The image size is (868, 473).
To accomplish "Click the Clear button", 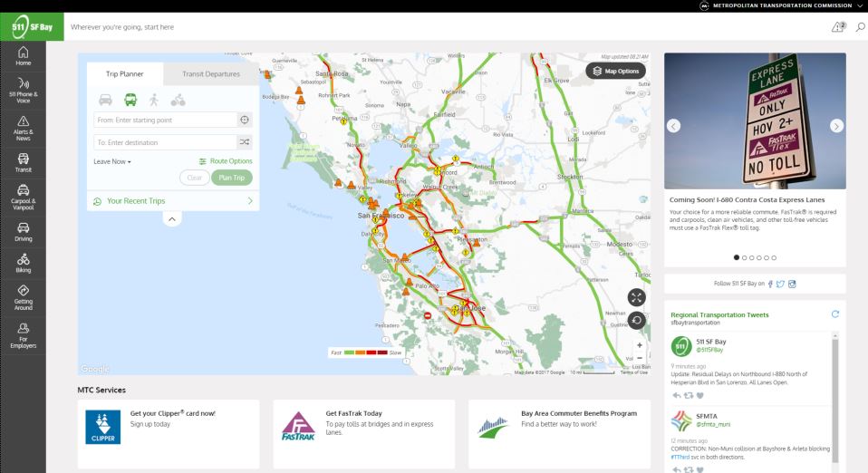I will tap(194, 178).
